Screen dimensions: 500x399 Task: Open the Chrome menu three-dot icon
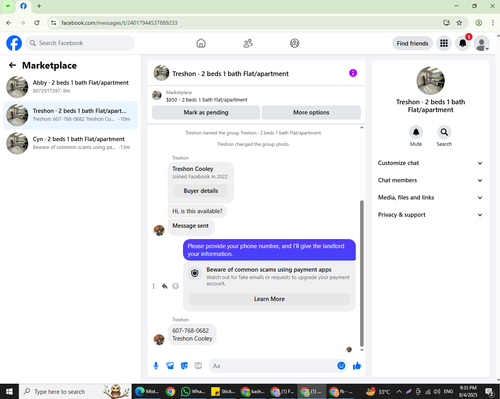point(493,23)
